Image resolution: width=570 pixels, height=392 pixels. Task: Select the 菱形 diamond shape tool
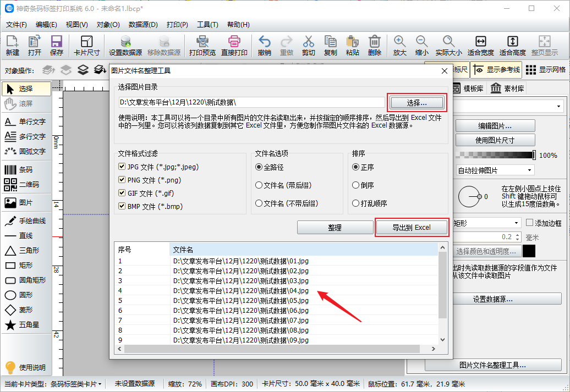pos(26,310)
